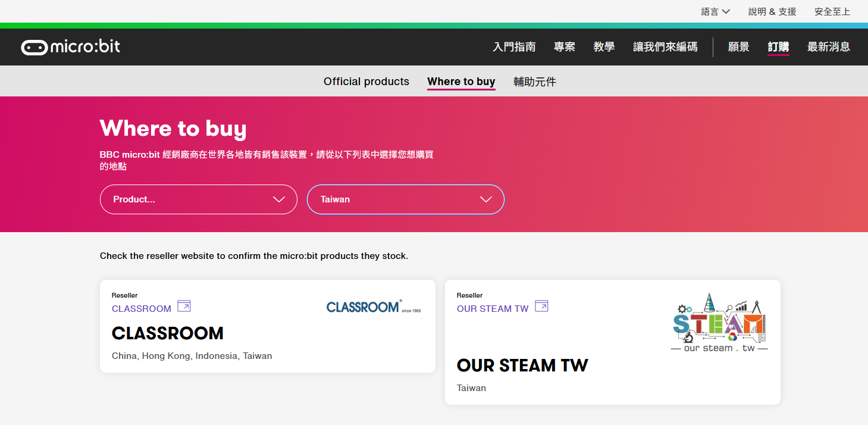868x425 pixels.
Task: Follow the purple OUR STEAM TW reseller link
Action: pyautogui.click(x=493, y=308)
